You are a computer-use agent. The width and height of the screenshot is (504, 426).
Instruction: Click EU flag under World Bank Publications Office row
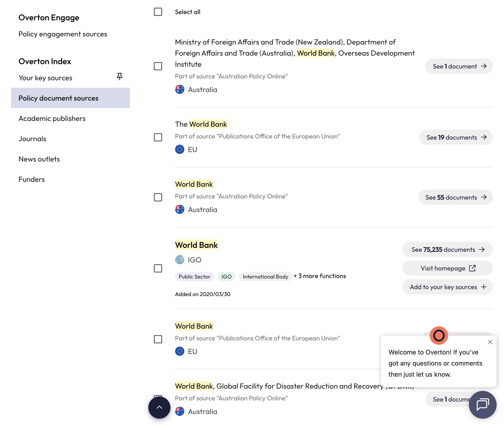pos(180,351)
